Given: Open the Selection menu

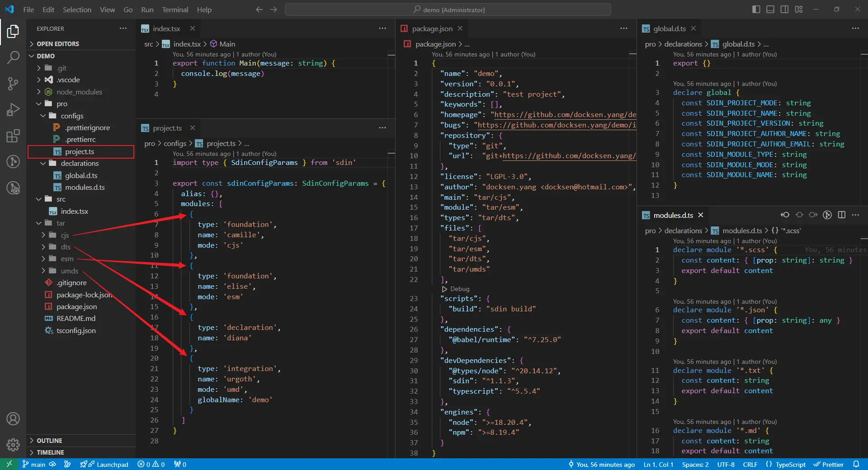Looking at the screenshot, I should (x=77, y=9).
